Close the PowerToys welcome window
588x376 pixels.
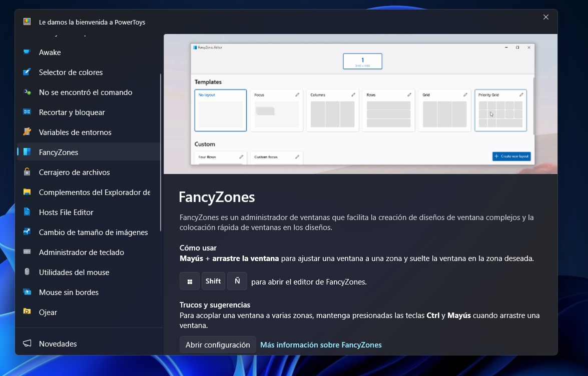click(x=545, y=17)
